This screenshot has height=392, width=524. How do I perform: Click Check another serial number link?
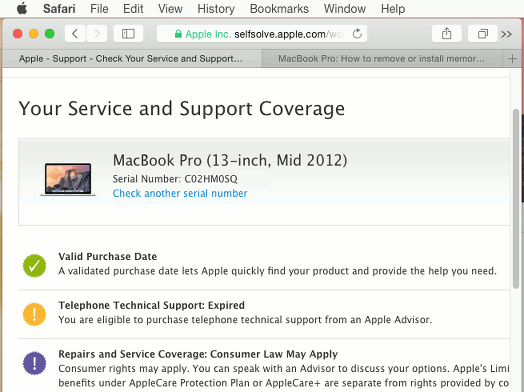[180, 193]
